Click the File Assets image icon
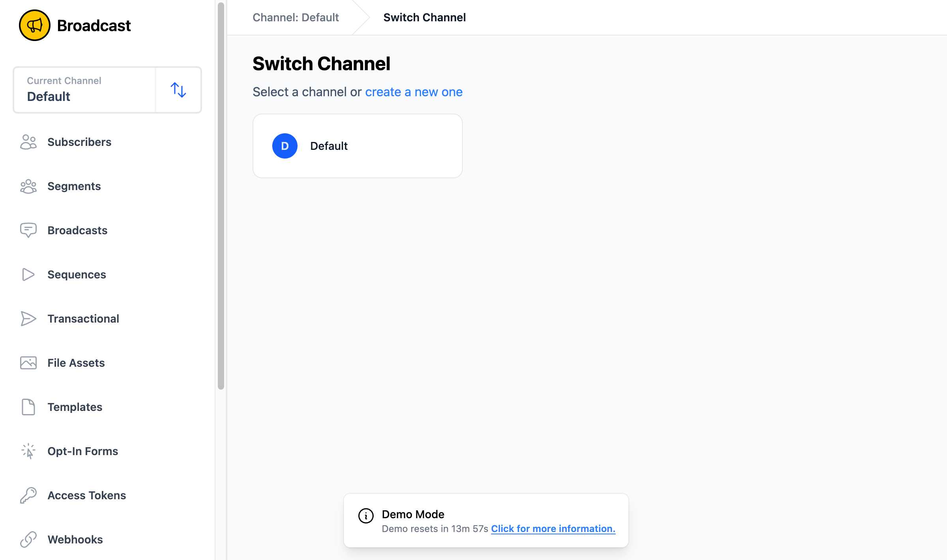The height and width of the screenshot is (560, 947). coord(28,363)
